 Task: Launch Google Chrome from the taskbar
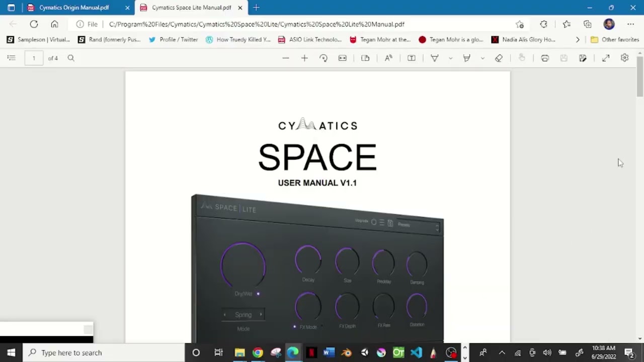258,352
